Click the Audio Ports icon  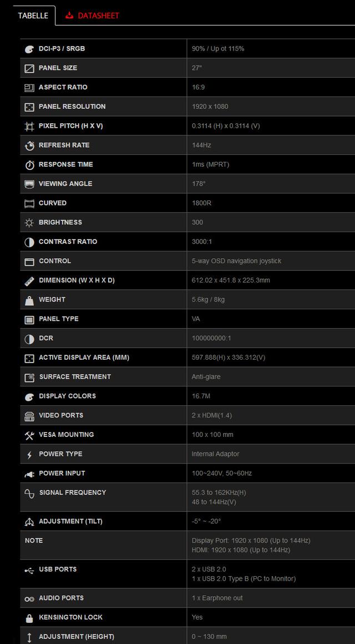[x=29, y=598]
